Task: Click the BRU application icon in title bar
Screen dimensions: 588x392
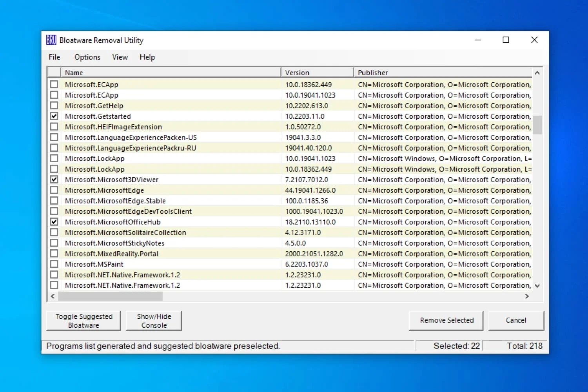Action: [51, 40]
